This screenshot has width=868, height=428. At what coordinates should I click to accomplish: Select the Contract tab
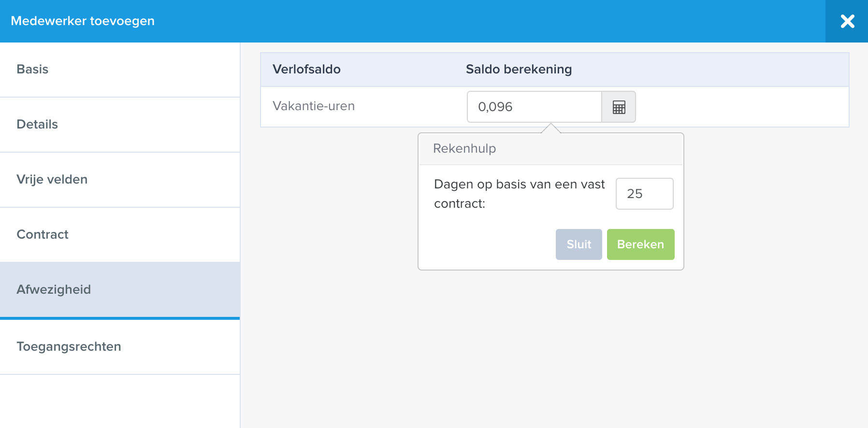pos(120,235)
